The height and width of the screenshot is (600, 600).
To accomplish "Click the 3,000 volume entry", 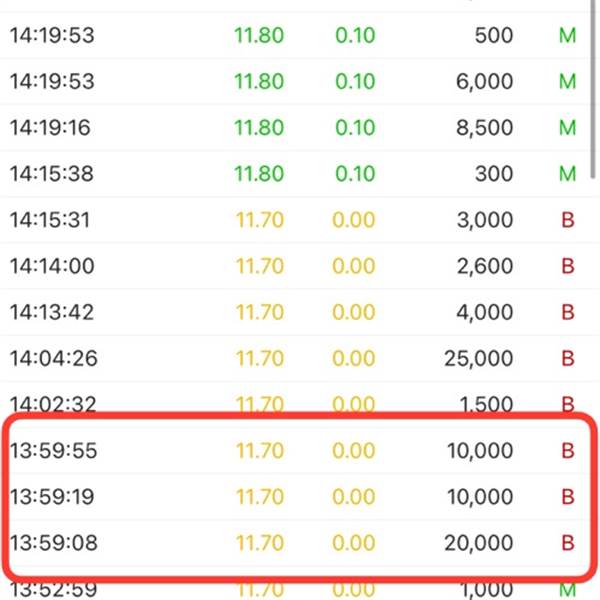I will (485, 220).
